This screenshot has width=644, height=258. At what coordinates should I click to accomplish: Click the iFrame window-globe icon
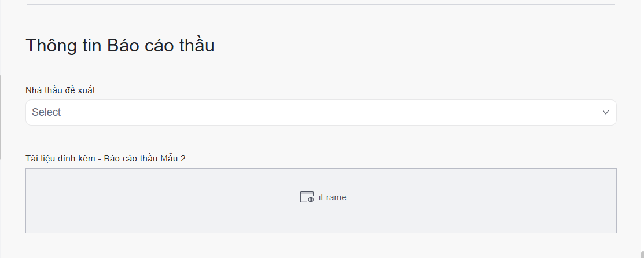click(307, 197)
